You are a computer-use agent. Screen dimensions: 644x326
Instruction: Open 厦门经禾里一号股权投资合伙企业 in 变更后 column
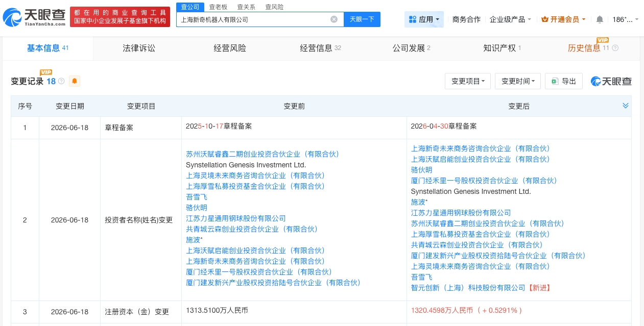point(484,181)
